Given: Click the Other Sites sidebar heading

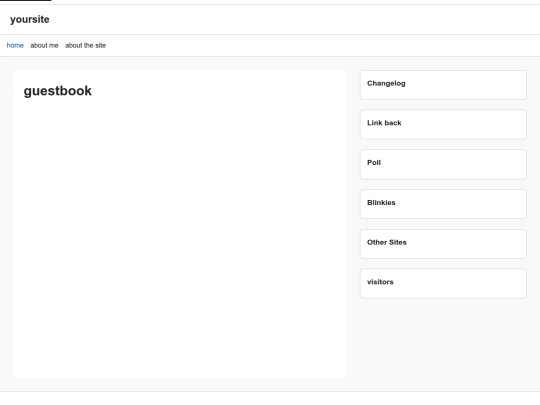Looking at the screenshot, I should [x=387, y=242].
